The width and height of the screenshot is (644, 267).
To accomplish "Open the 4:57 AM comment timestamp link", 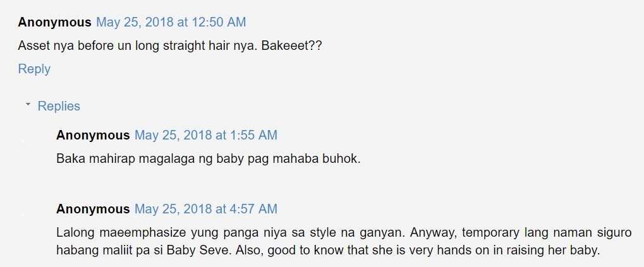I will pos(206,209).
